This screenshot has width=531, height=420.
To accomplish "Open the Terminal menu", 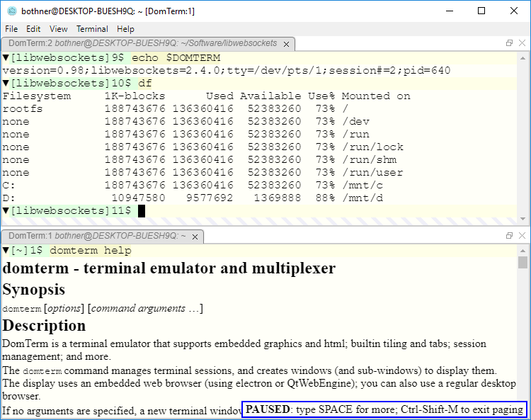I will pyautogui.click(x=92, y=29).
